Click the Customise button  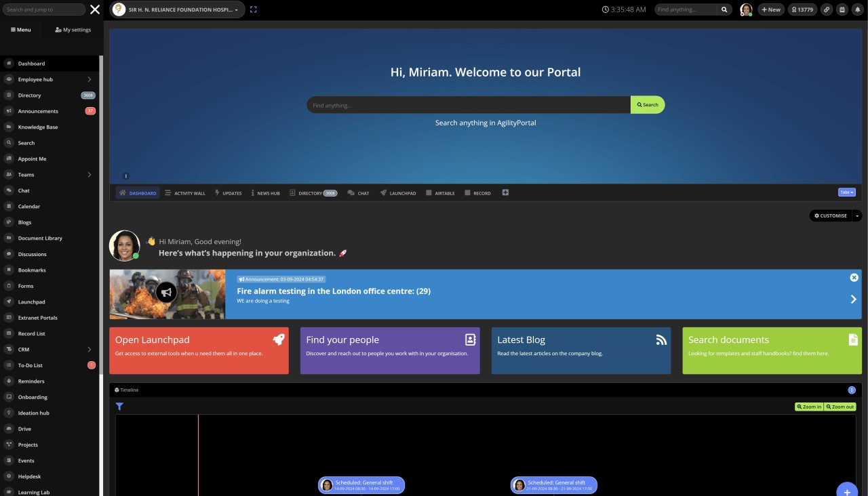[830, 215]
